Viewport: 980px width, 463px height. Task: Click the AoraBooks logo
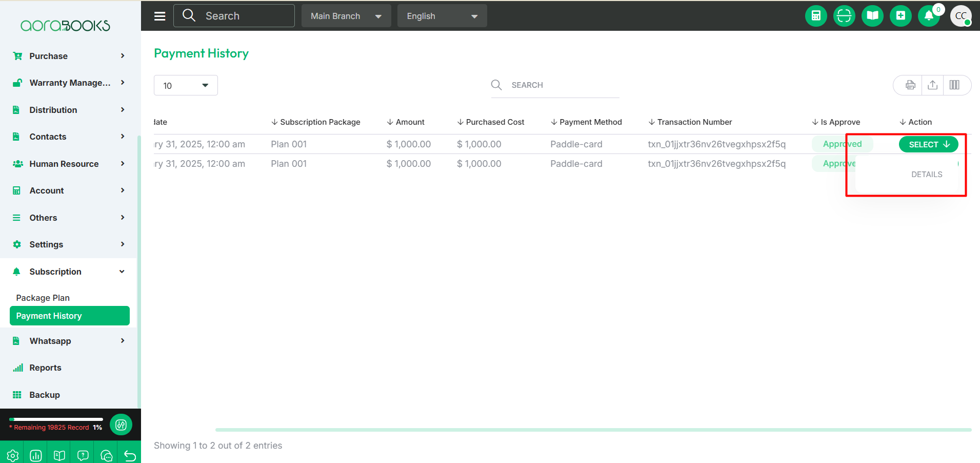point(65,25)
